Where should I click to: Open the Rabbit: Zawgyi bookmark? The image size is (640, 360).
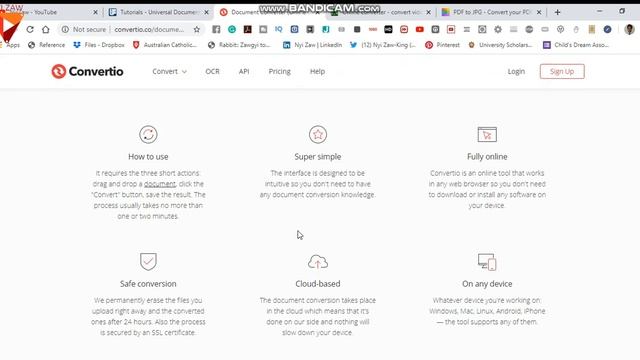tap(239, 45)
